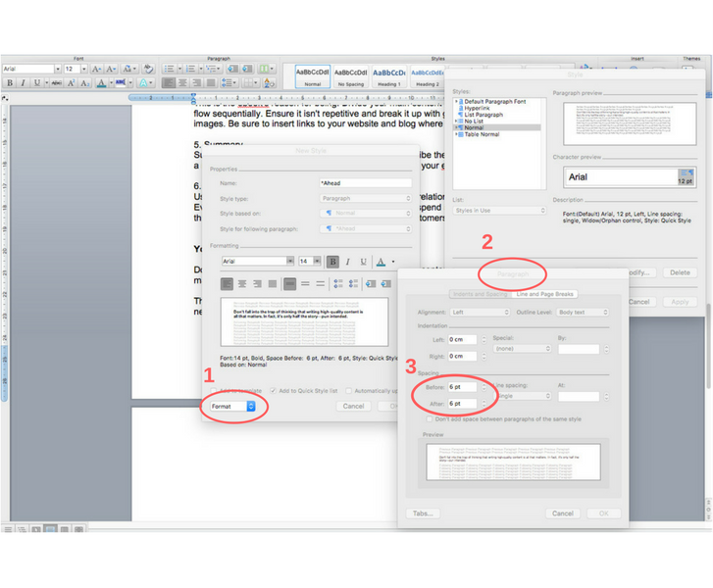This screenshot has width=713, height=588.
Task: Toggle Bold in the New Style dialog
Action: [x=332, y=262]
